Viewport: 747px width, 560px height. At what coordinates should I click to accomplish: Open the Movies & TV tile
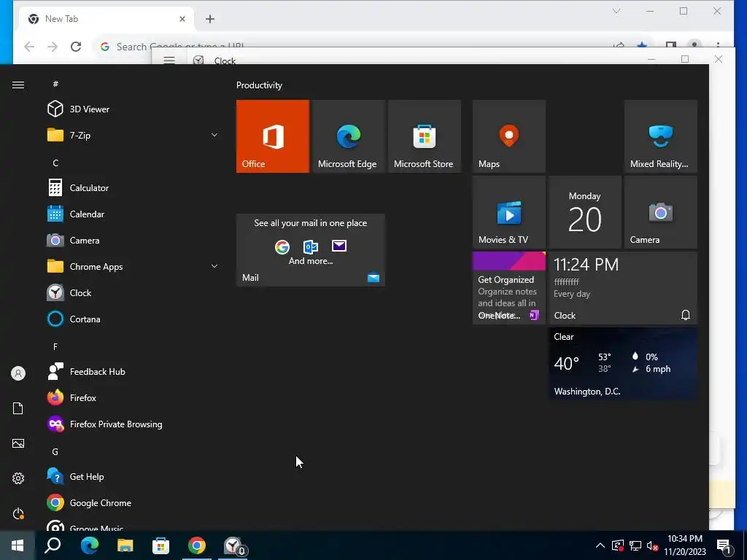click(x=508, y=212)
